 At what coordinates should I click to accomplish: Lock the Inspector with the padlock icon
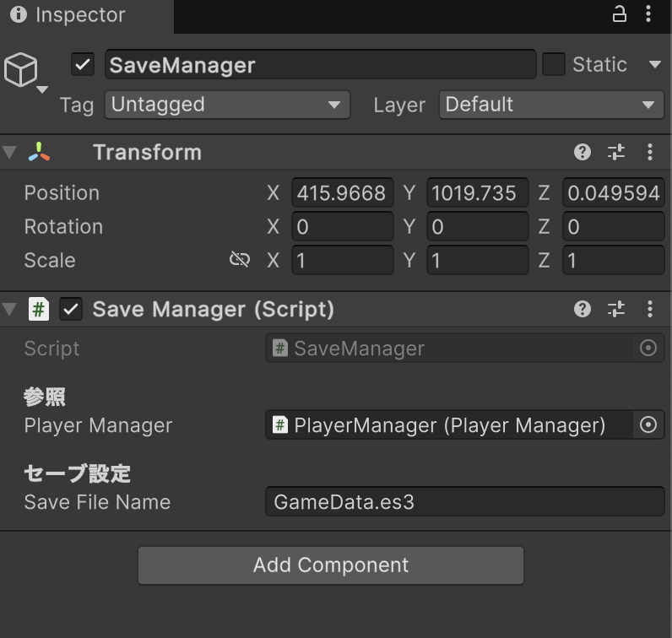pyautogui.click(x=619, y=14)
